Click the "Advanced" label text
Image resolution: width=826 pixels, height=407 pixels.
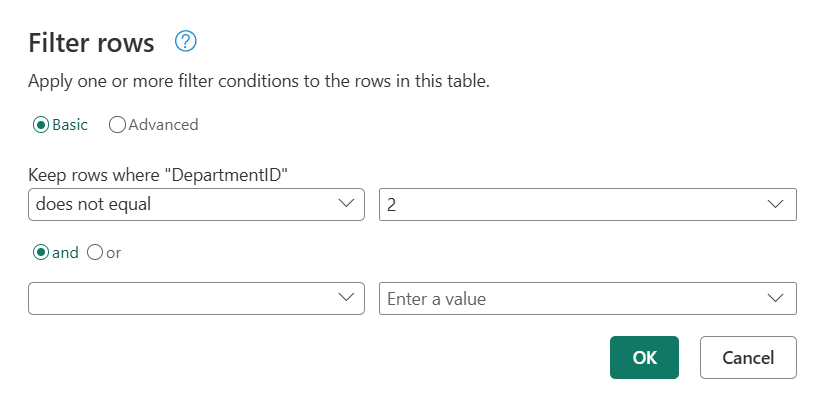point(163,125)
